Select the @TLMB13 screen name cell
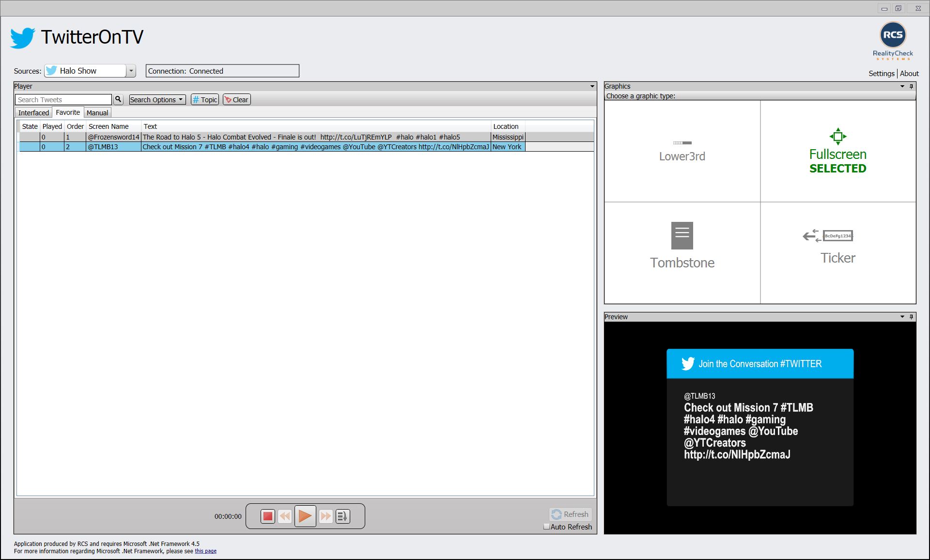The height and width of the screenshot is (560, 930). [113, 147]
